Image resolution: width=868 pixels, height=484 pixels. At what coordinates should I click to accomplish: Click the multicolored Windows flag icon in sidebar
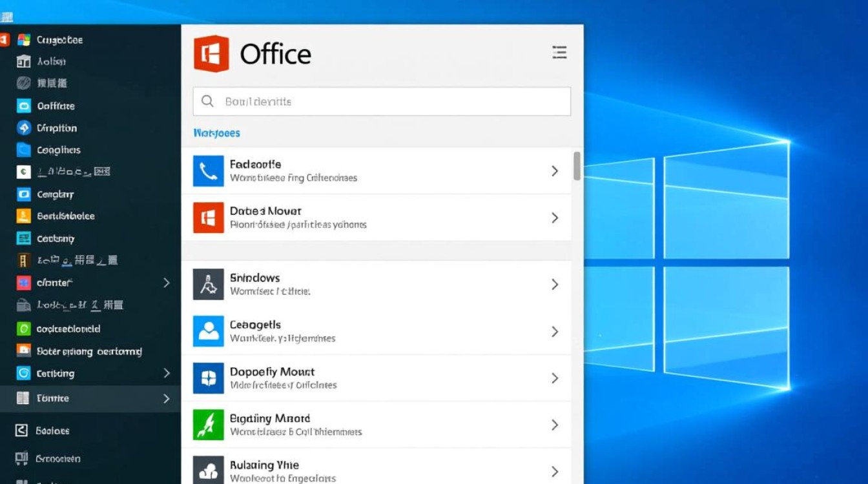click(x=24, y=39)
